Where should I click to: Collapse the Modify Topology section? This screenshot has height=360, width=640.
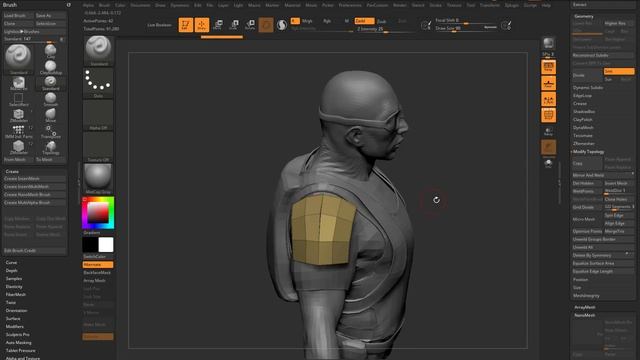pyautogui.click(x=589, y=151)
